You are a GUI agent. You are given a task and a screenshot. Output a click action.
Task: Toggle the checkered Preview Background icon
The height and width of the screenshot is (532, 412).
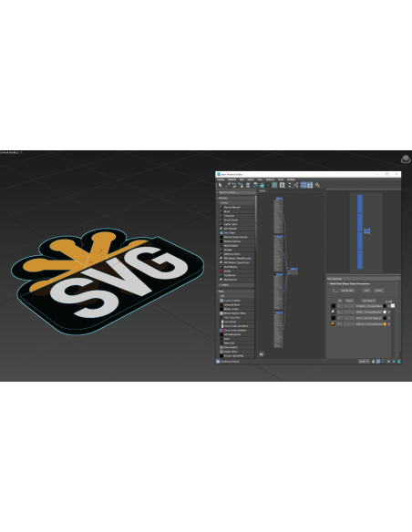274,185
